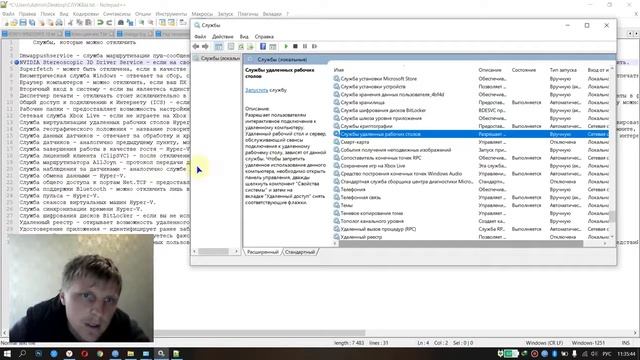Click Print icon in Notepad++ toolbar
This screenshot has width=640, height=360.
coord(59,22)
